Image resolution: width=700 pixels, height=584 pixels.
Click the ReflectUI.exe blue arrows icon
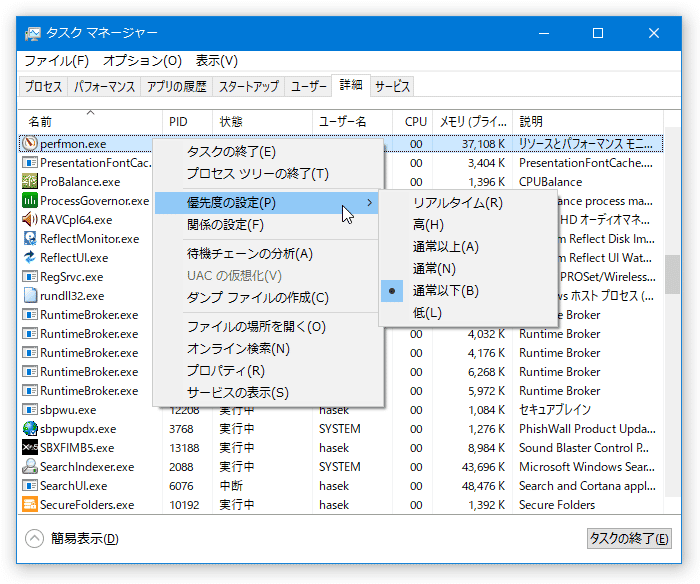[x=30, y=258]
